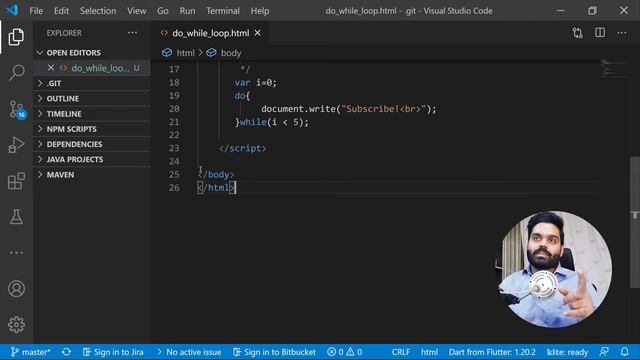Open the Extensions view
This screenshot has width=640, height=360.
pyautogui.click(x=16, y=181)
